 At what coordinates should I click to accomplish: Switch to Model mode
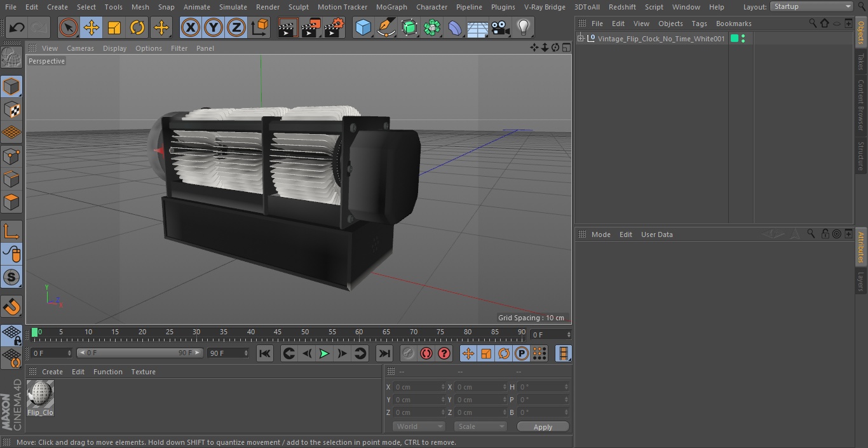[x=11, y=86]
